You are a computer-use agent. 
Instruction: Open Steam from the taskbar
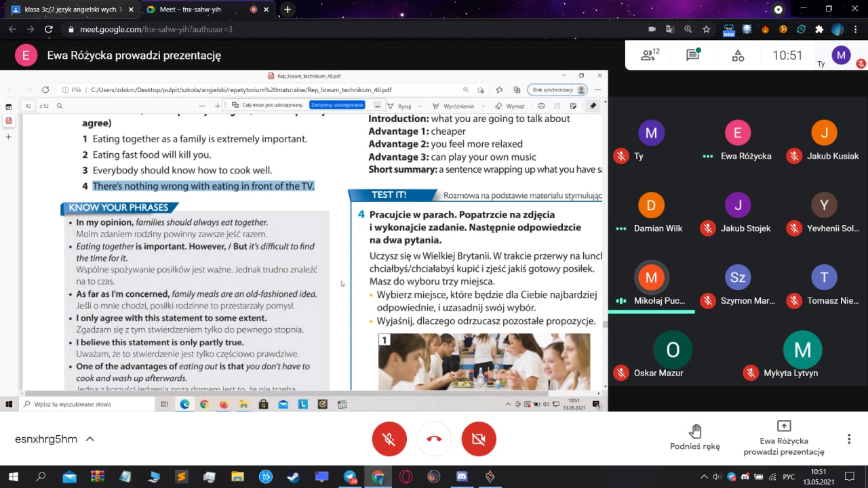(x=293, y=476)
